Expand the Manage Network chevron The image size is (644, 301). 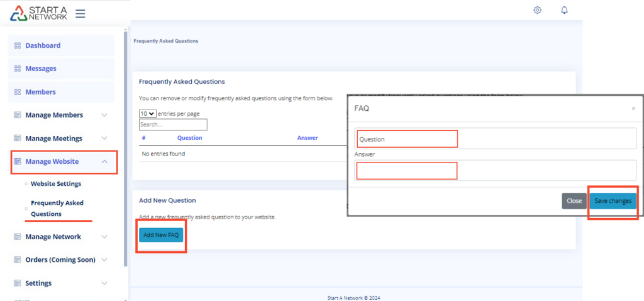tap(104, 237)
